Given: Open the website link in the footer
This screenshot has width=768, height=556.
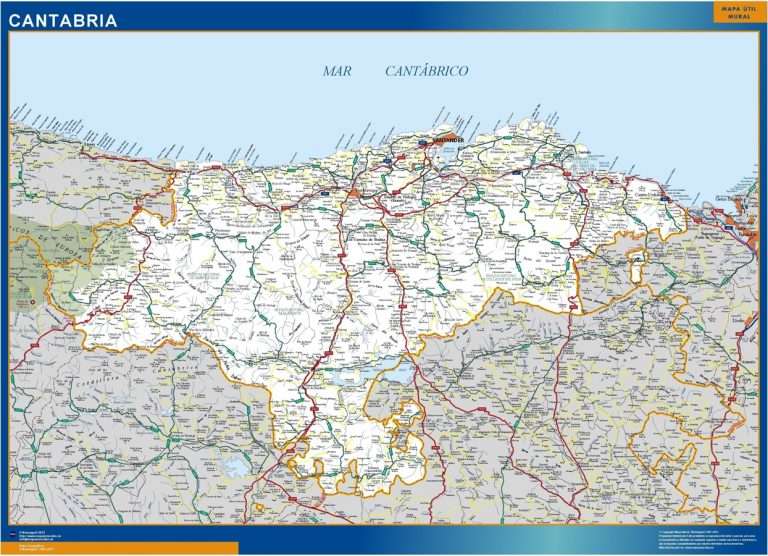Looking at the screenshot, I should (40, 535).
